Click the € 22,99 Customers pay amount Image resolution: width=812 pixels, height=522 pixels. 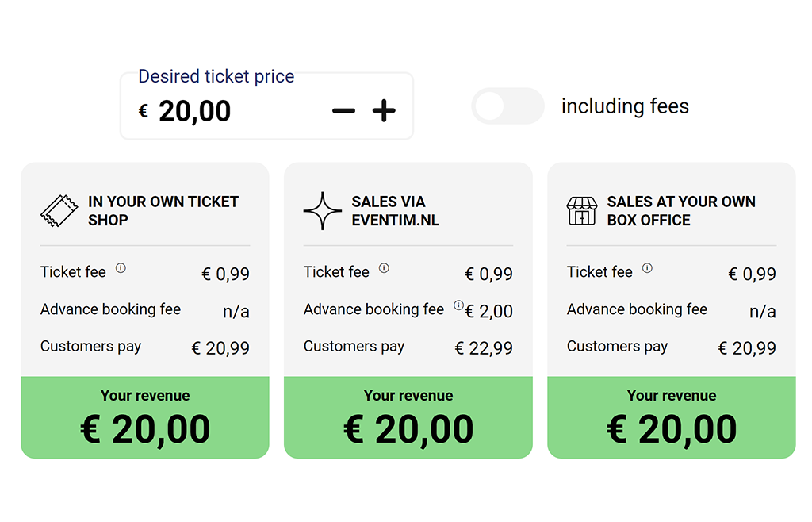pos(484,348)
